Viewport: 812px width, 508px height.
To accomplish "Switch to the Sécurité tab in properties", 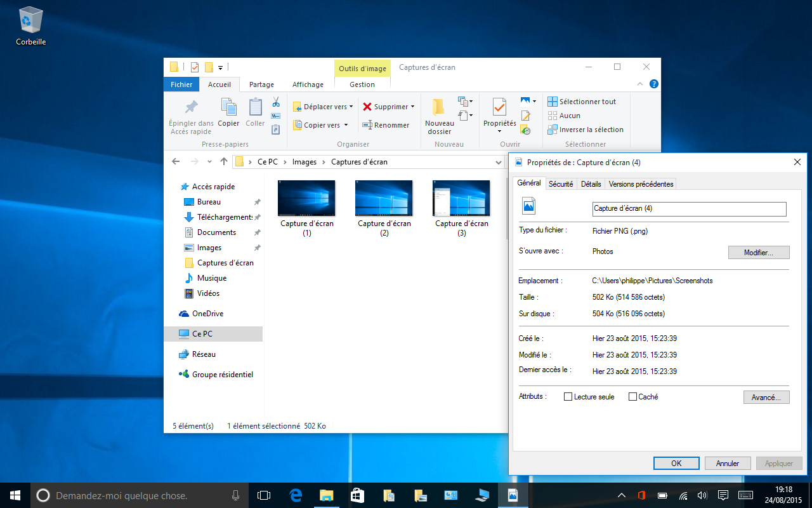I will click(561, 184).
